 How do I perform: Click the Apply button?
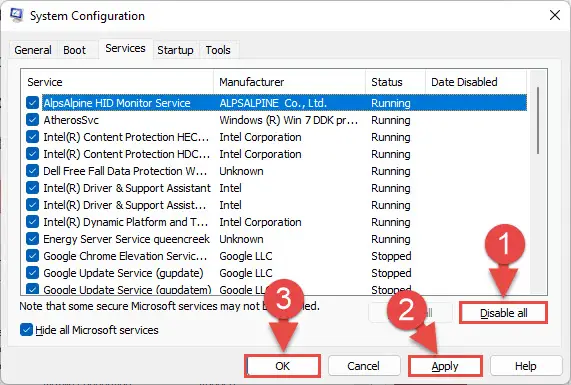coord(445,366)
